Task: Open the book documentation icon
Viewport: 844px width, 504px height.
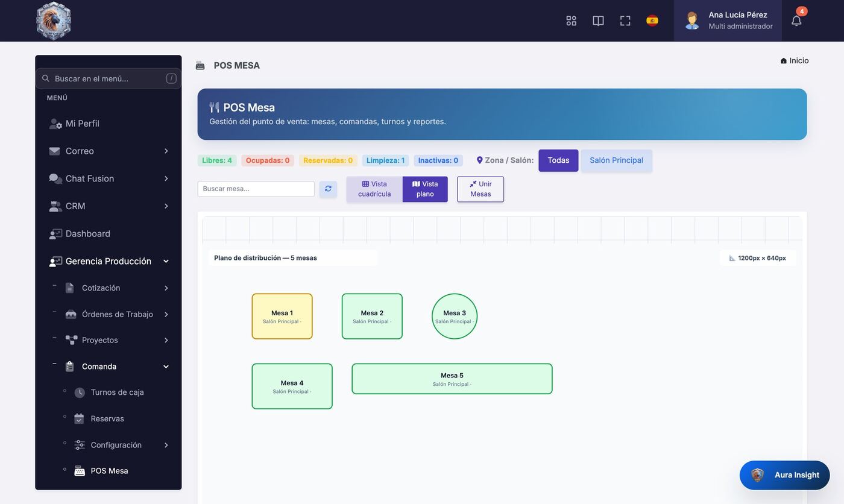Action: 598,20
